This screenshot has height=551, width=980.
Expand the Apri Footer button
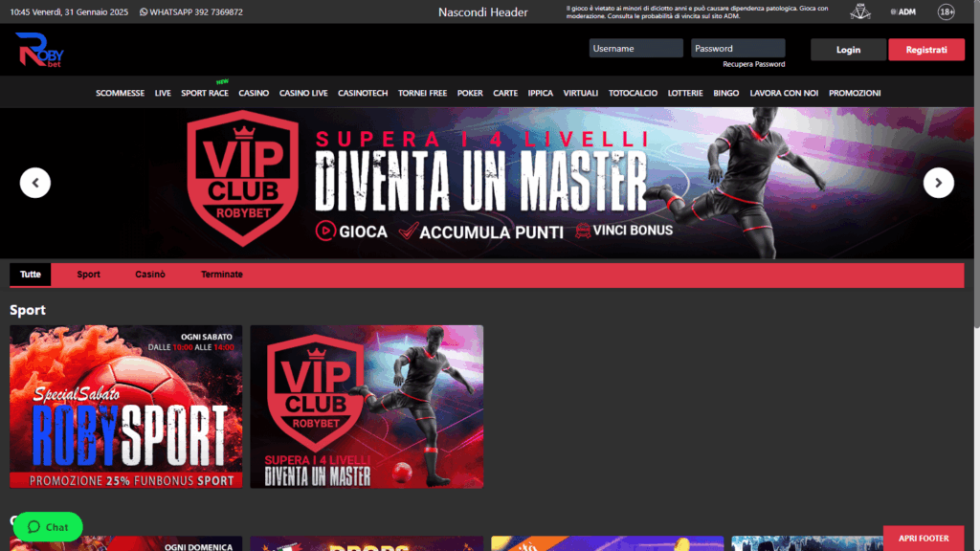pyautogui.click(x=924, y=538)
